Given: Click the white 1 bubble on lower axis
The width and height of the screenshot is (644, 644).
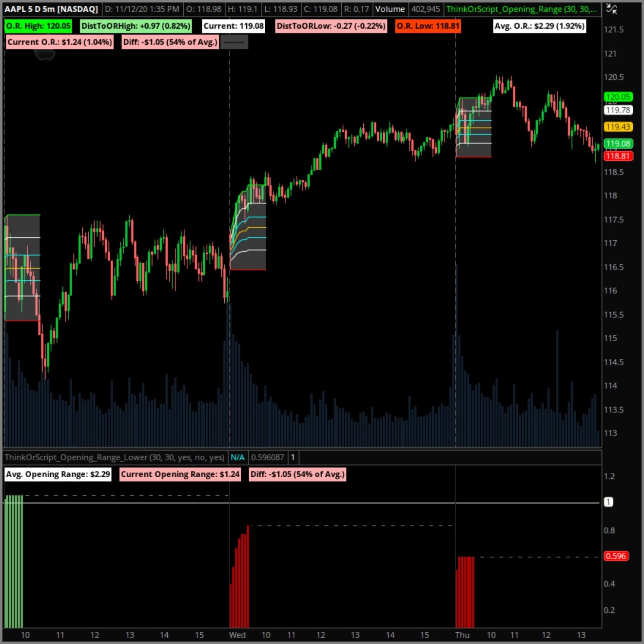Looking at the screenshot, I should click(608, 502).
